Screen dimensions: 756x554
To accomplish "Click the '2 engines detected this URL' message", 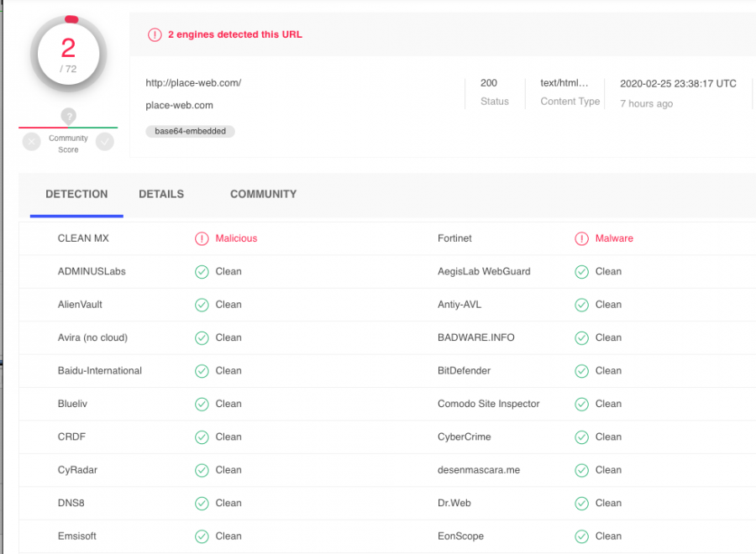I will [235, 34].
